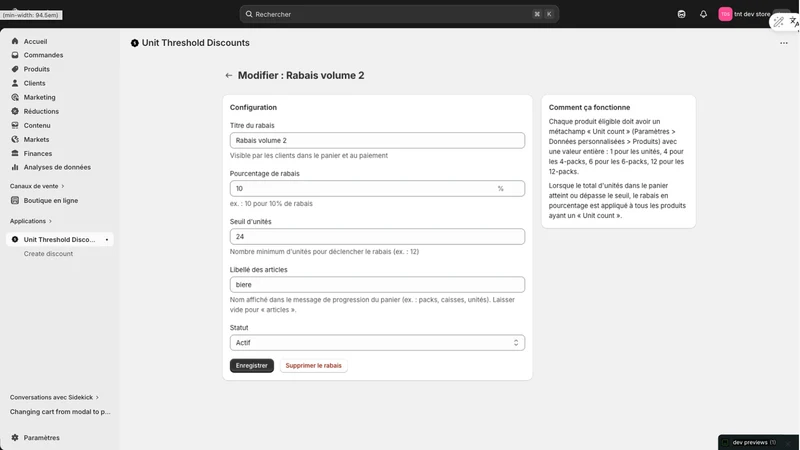Screen dimensions: 800x450
Task: Open the Statut dropdown
Action: click(377, 343)
